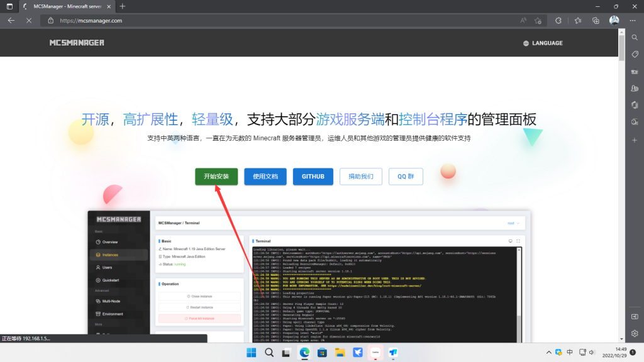644x362 pixels.
Task: Go back with browser back arrow
Action: point(11,21)
